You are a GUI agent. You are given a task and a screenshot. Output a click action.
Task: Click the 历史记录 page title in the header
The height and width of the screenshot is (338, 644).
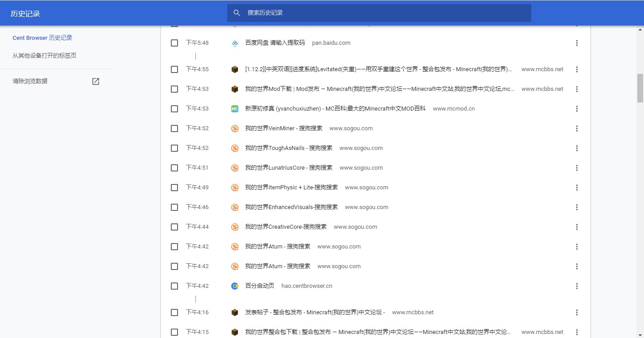pos(25,14)
